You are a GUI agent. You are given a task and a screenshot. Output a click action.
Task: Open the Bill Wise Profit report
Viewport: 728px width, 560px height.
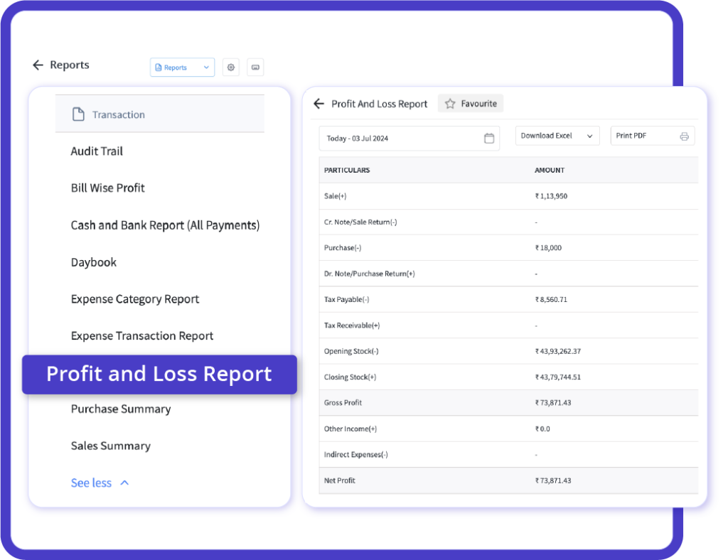click(108, 188)
